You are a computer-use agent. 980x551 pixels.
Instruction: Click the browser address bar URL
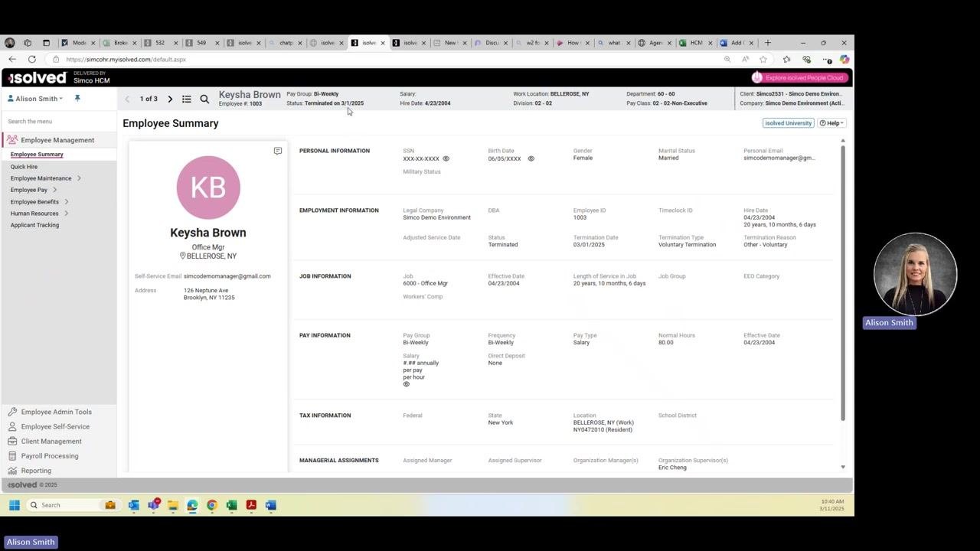click(126, 60)
